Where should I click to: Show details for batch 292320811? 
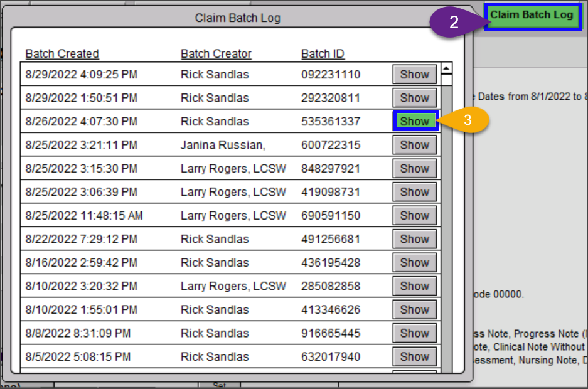point(414,97)
